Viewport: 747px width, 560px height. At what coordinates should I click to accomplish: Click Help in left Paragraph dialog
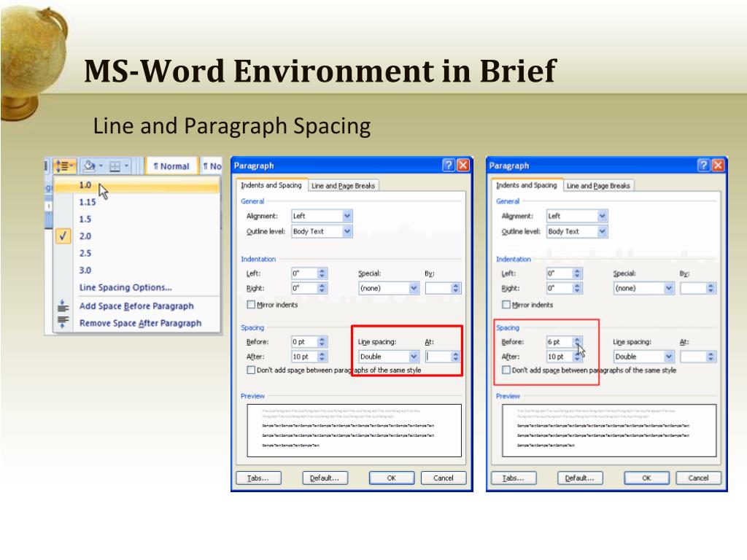pyautogui.click(x=449, y=166)
